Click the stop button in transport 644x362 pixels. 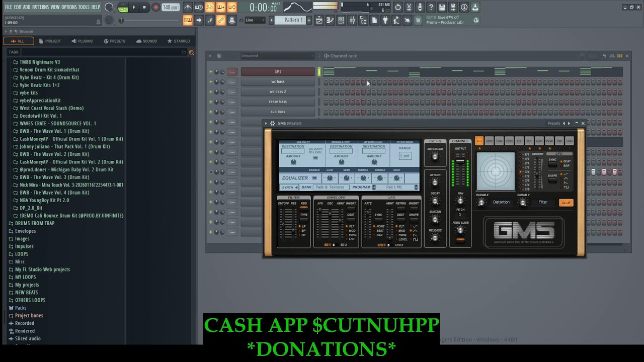pyautogui.click(x=144, y=7)
